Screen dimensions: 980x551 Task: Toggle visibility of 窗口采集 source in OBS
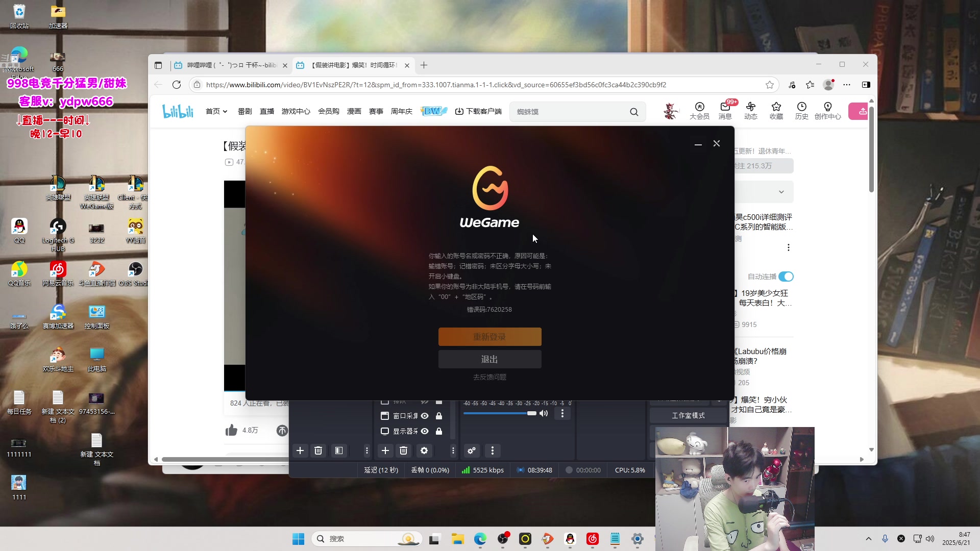(x=425, y=416)
